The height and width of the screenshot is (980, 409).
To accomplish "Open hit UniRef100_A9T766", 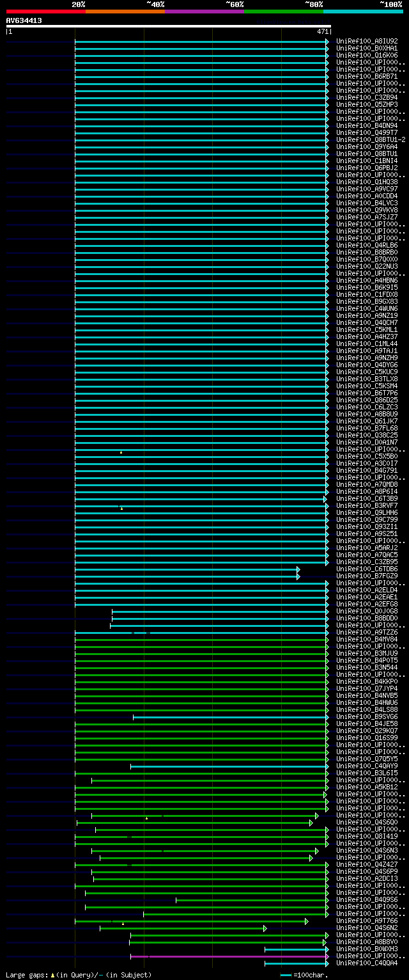I will tap(367, 921).
